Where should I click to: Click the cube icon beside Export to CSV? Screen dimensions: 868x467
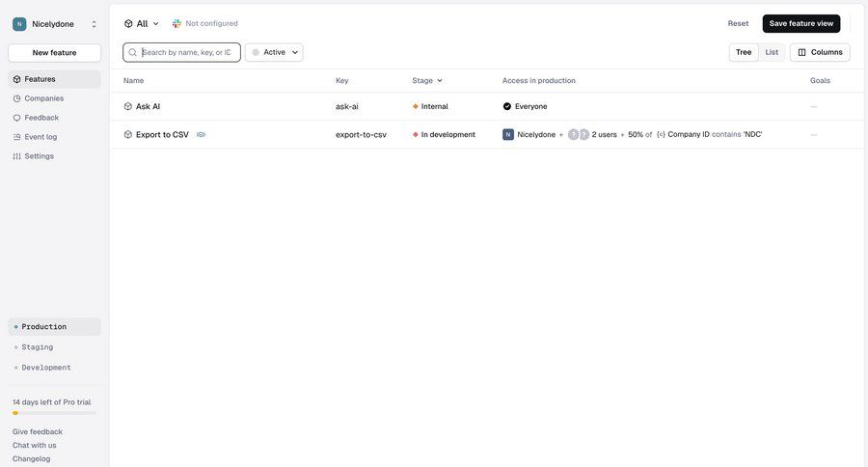[128, 135]
